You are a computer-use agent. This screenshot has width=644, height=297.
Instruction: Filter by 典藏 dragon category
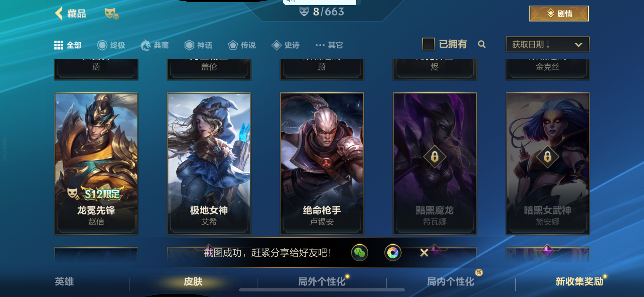click(155, 45)
